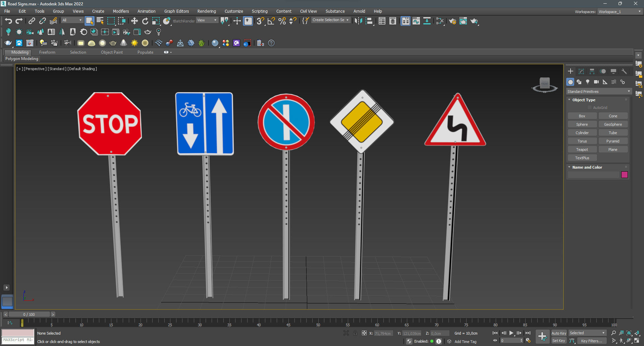The width and height of the screenshot is (644, 346).
Task: Open the Rendering menu
Action: [206, 11]
